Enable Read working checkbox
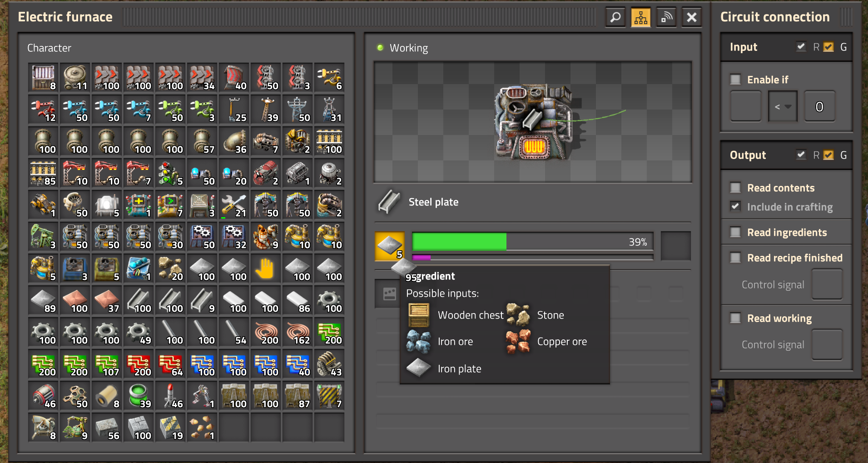Image resolution: width=868 pixels, height=463 pixels. click(x=735, y=318)
